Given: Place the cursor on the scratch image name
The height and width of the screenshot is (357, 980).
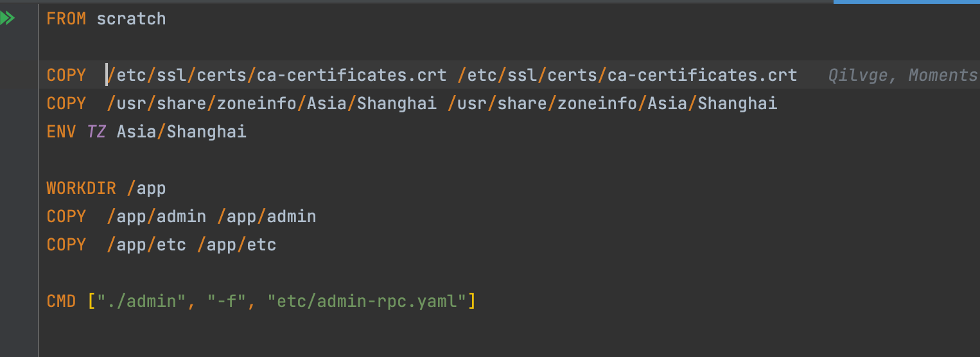Looking at the screenshot, I should 131,19.
